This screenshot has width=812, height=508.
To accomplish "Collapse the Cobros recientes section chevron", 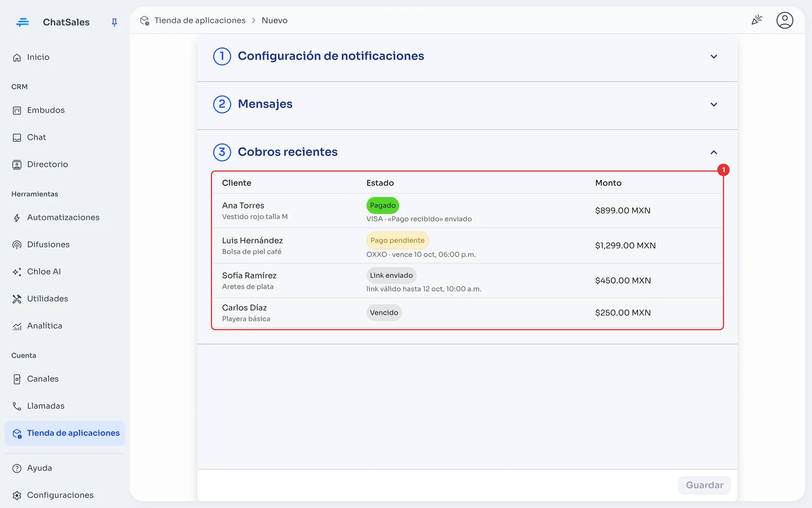I will tap(714, 152).
